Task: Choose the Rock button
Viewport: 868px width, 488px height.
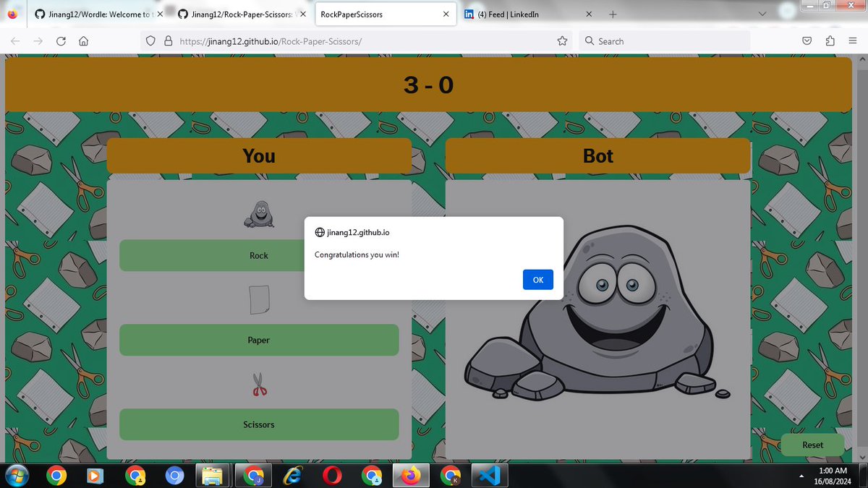Action: pyautogui.click(x=259, y=255)
